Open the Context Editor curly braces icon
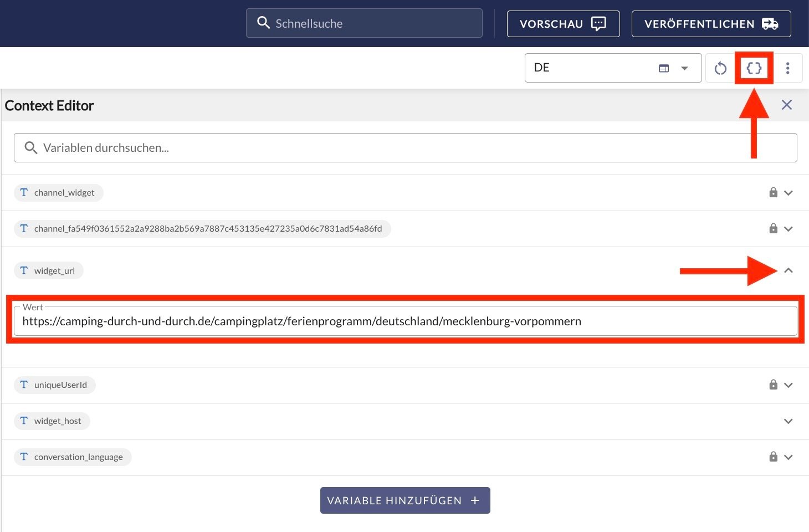Viewport: 809px width, 532px height. click(754, 68)
